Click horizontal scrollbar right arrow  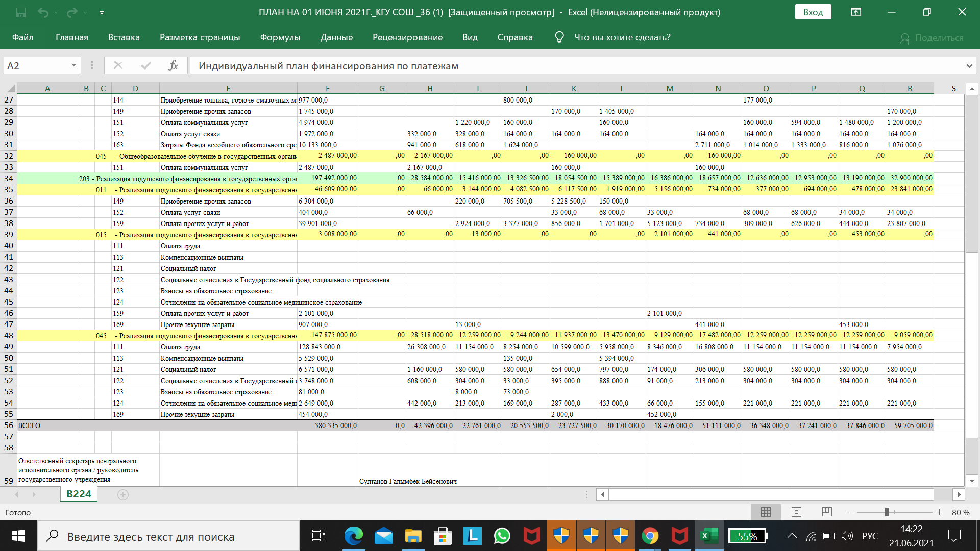pyautogui.click(x=959, y=494)
